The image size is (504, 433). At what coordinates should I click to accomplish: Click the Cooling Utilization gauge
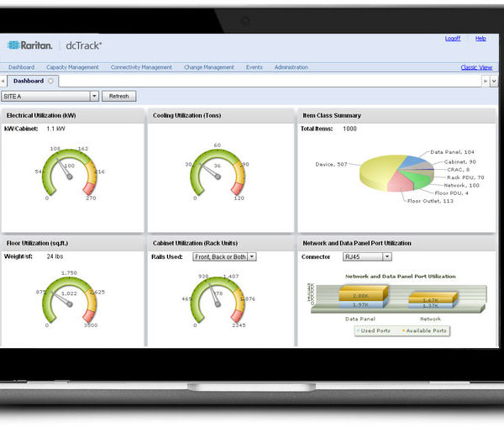(218, 172)
